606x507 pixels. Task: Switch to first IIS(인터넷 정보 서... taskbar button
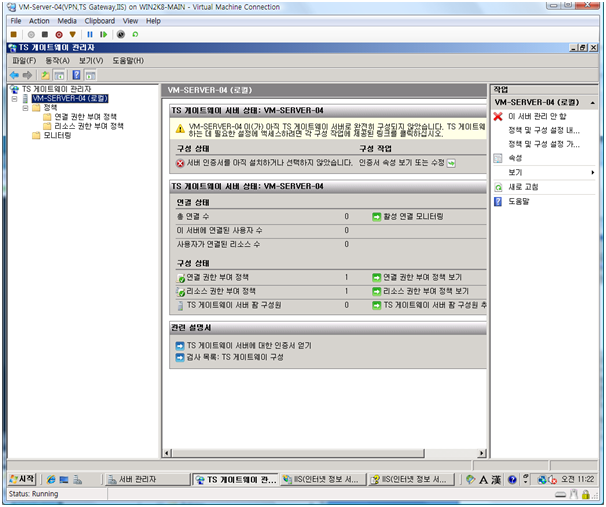(323, 480)
